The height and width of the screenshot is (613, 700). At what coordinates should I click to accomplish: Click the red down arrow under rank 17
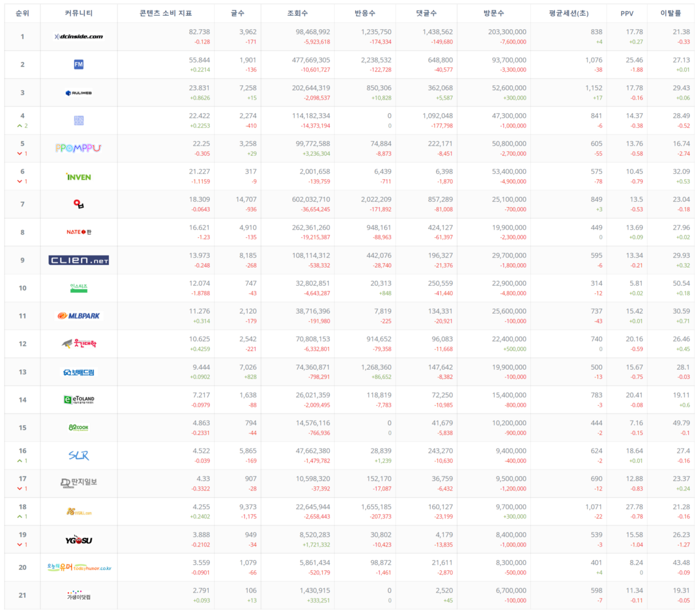[19, 489]
